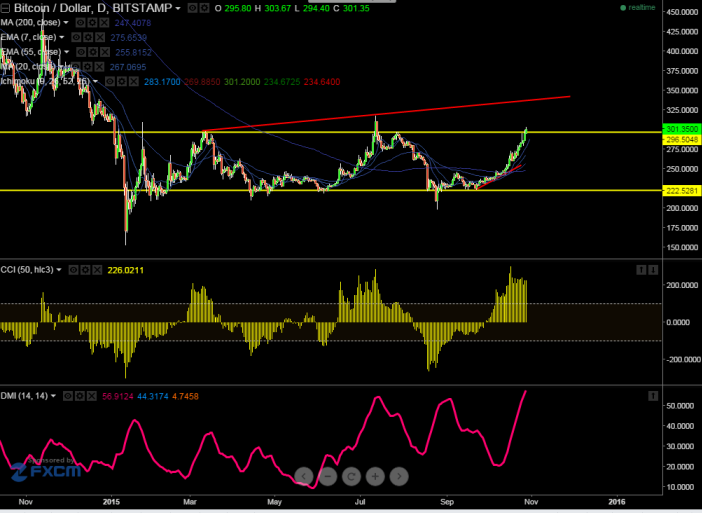Click the 350.0000 label on price axis
Viewport: 702px width, 513px height.
click(682, 90)
